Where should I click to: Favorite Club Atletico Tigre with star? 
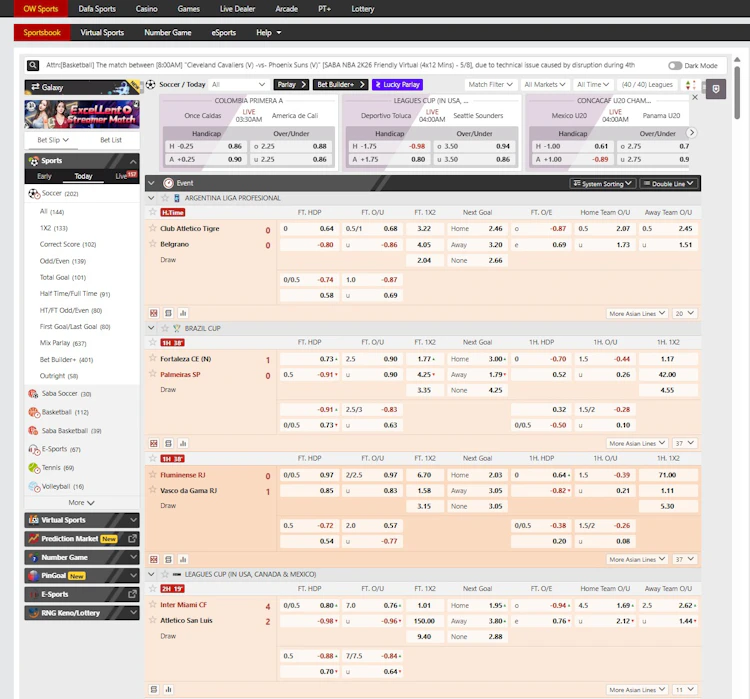point(153,228)
